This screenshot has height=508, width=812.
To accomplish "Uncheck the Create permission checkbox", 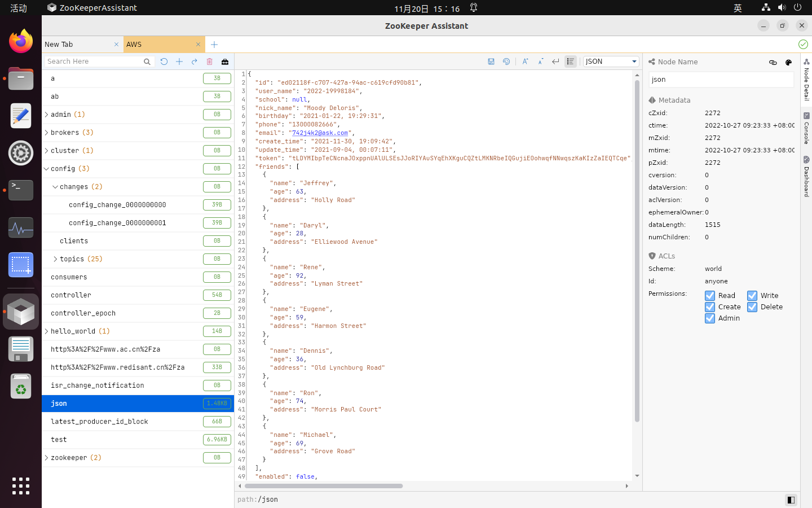I will pyautogui.click(x=710, y=307).
